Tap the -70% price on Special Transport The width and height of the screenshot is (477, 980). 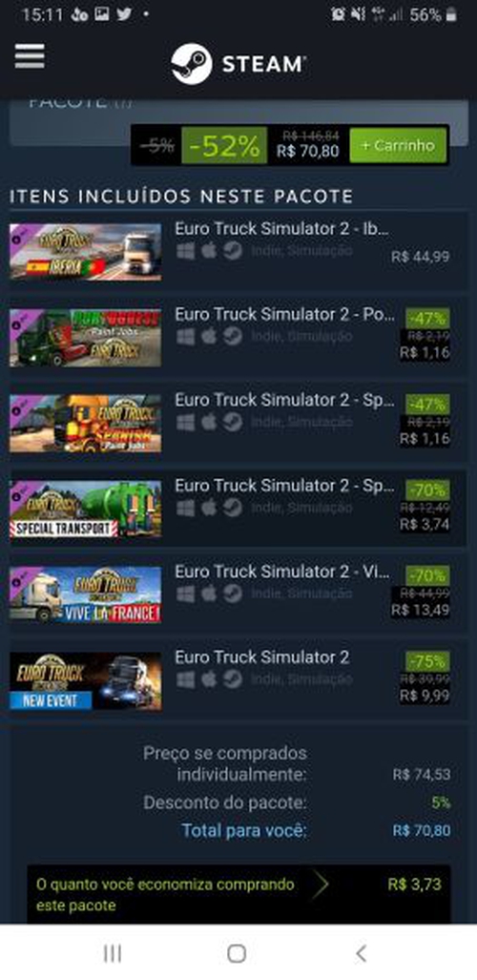[427, 490]
